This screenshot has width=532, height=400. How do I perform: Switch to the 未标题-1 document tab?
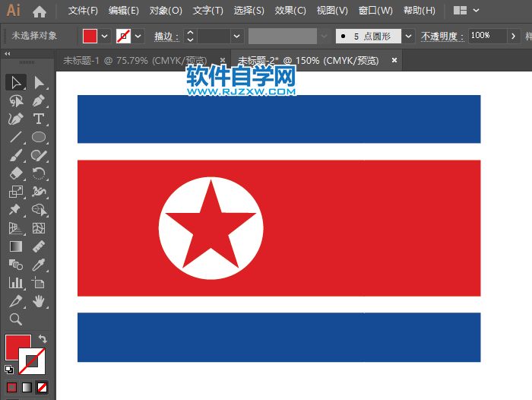click(139, 61)
